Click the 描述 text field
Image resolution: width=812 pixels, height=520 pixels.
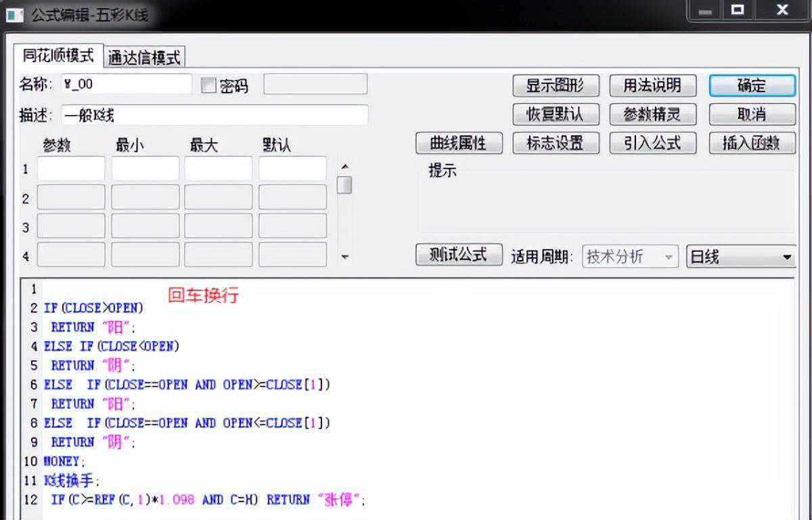point(215,115)
